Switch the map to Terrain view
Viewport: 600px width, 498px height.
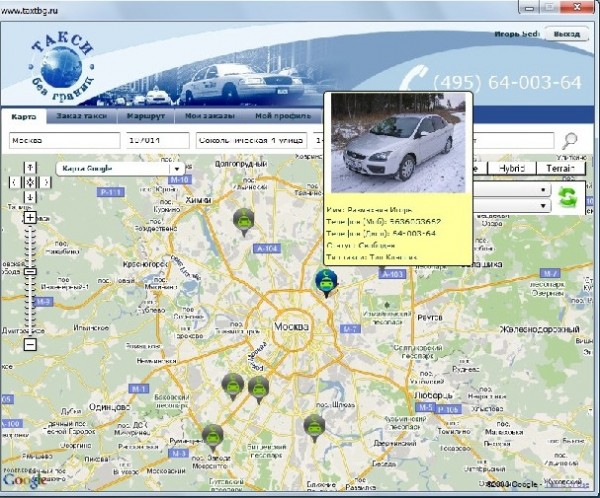(x=561, y=168)
